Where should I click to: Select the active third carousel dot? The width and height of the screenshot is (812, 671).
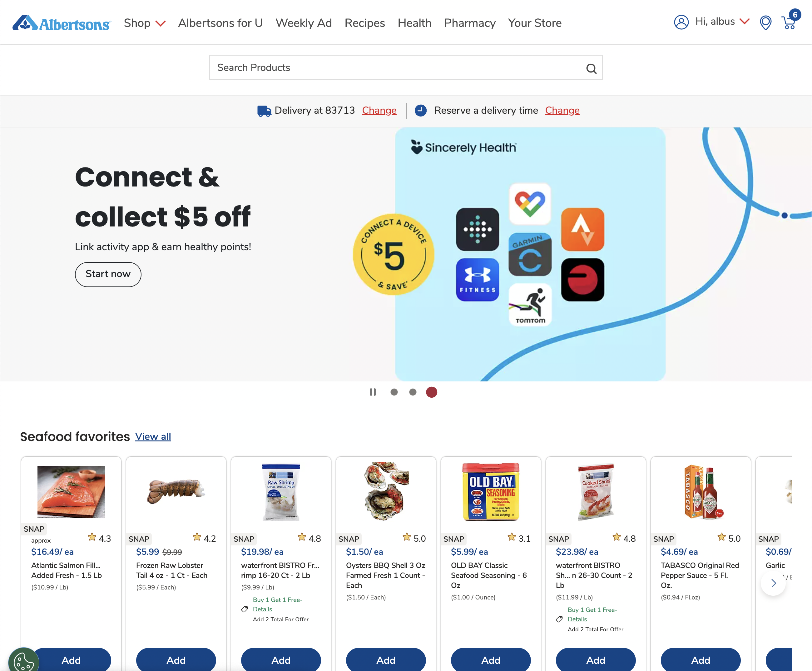coord(431,392)
